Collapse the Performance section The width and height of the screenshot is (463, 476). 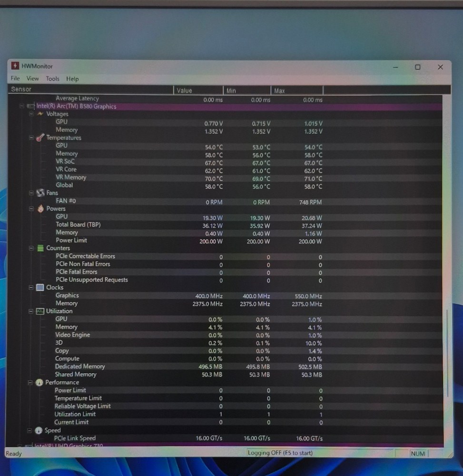[30, 383]
